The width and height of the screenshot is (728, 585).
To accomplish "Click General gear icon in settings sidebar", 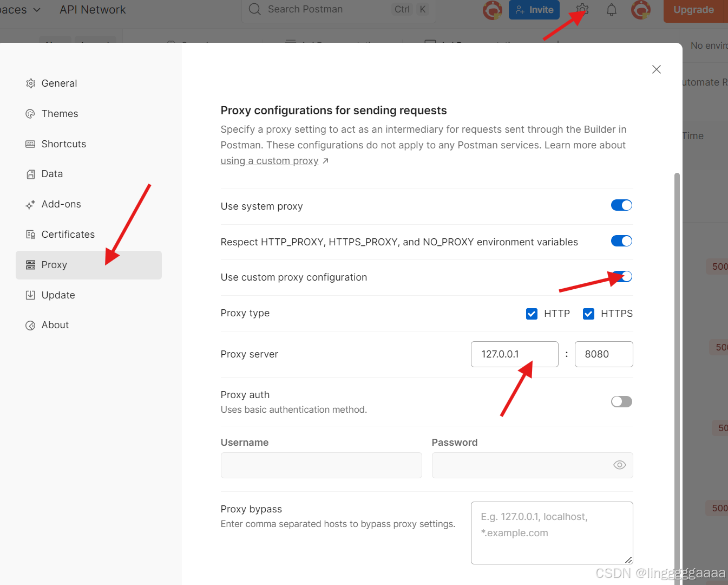I will [31, 83].
